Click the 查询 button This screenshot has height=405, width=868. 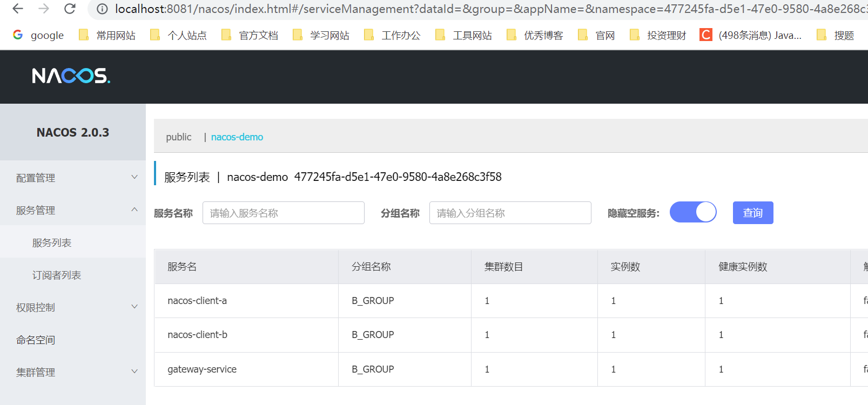pos(753,213)
